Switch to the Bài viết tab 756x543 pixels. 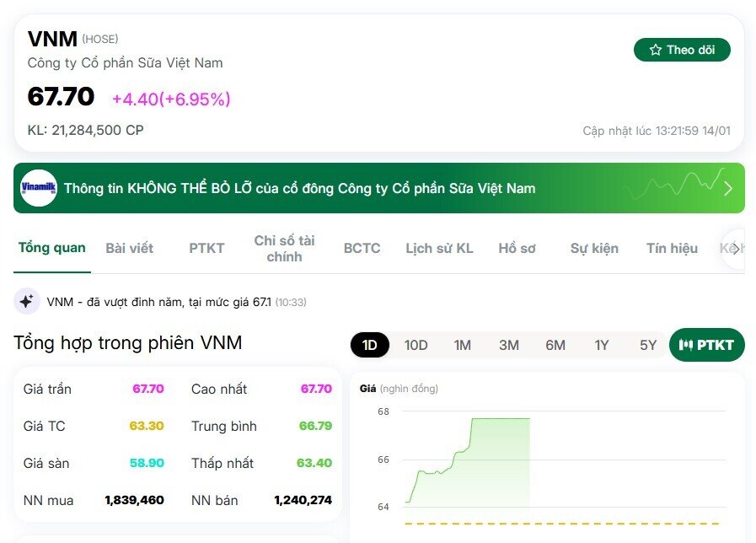click(130, 248)
